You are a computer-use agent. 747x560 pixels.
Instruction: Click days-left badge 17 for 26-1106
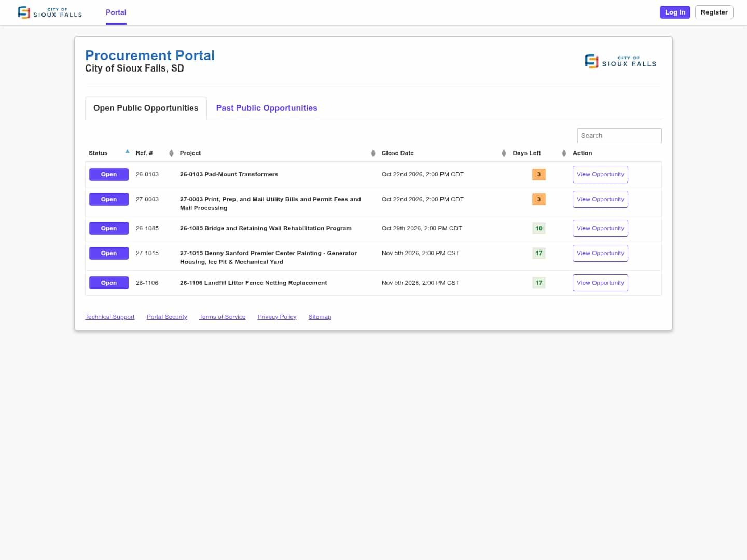539,283
